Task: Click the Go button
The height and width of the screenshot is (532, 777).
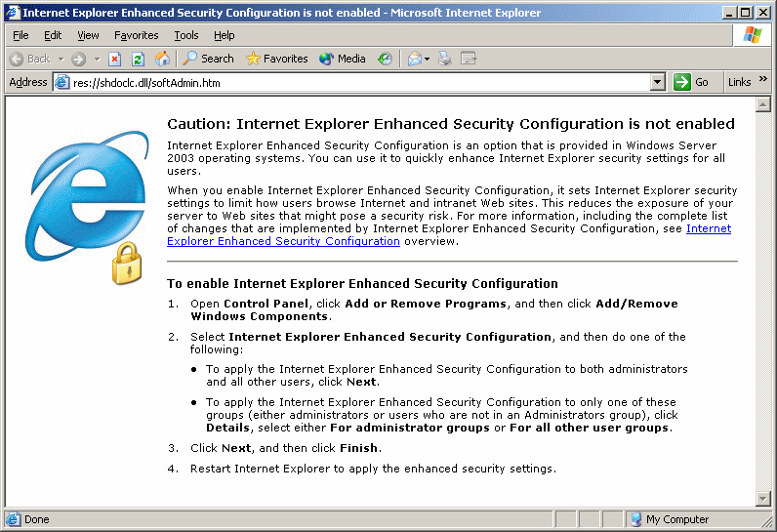Action: [691, 82]
